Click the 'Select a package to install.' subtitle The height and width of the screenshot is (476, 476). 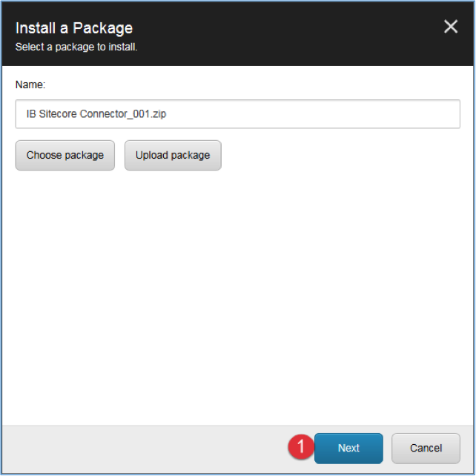(x=76, y=47)
